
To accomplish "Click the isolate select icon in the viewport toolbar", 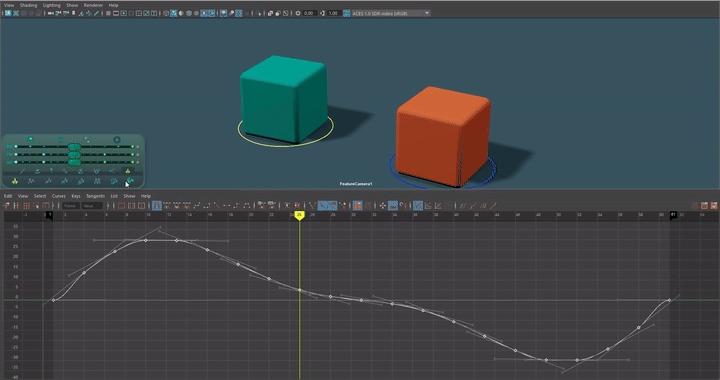I will pyautogui.click(x=259, y=13).
